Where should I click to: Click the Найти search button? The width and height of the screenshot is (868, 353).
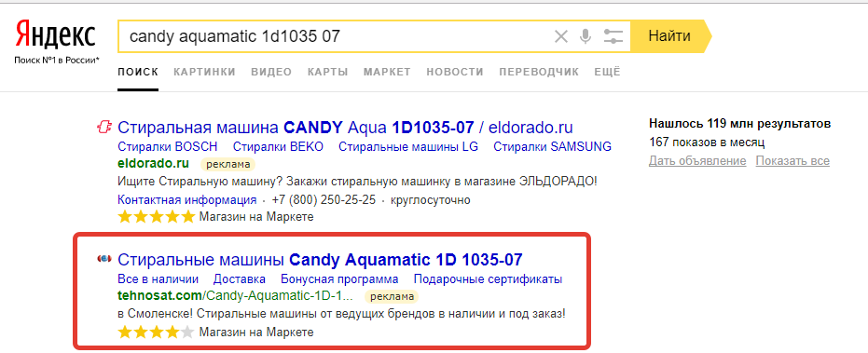click(x=669, y=36)
